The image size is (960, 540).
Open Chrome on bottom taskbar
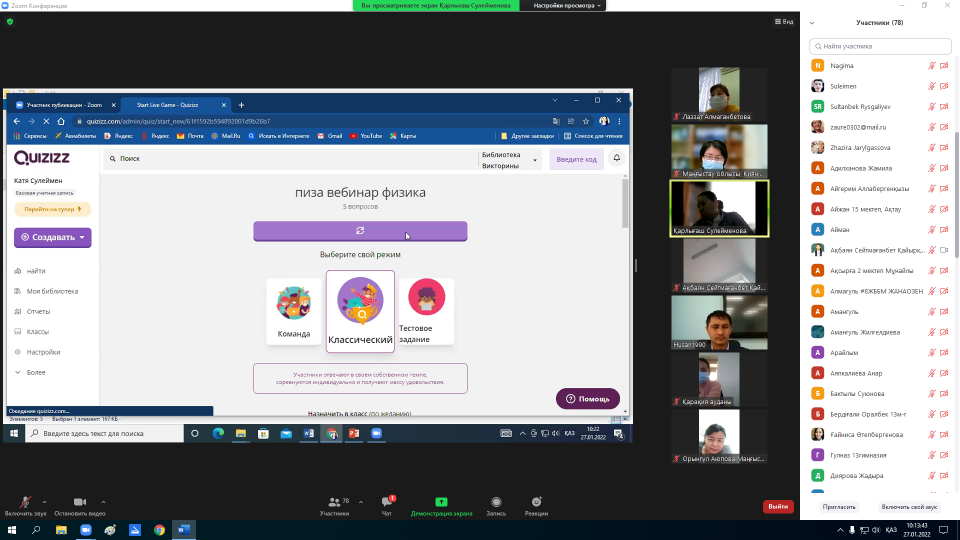[159, 530]
